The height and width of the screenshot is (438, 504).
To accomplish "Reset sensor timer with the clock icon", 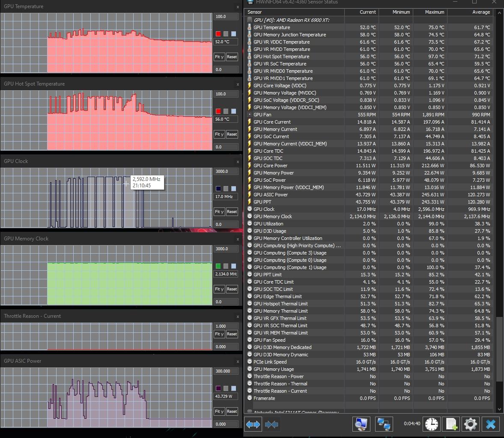I will (431, 424).
